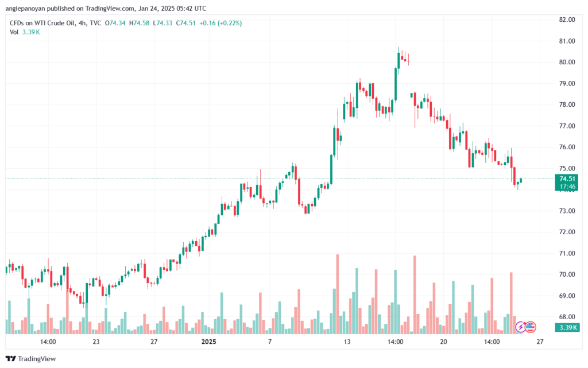Open the US flag economic event icon
Screen dimensions: 588x368
530,327
